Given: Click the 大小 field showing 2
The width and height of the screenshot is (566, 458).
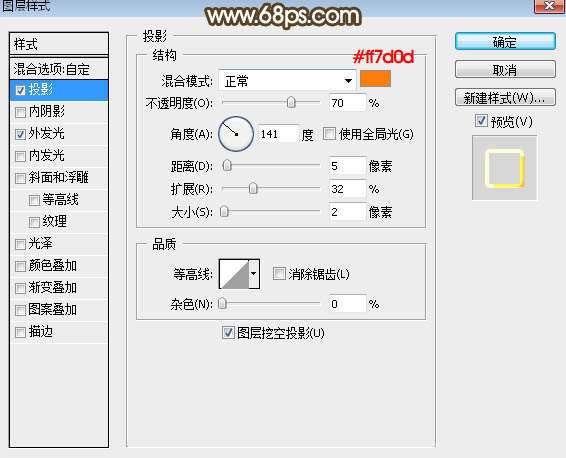Looking at the screenshot, I should [x=347, y=212].
